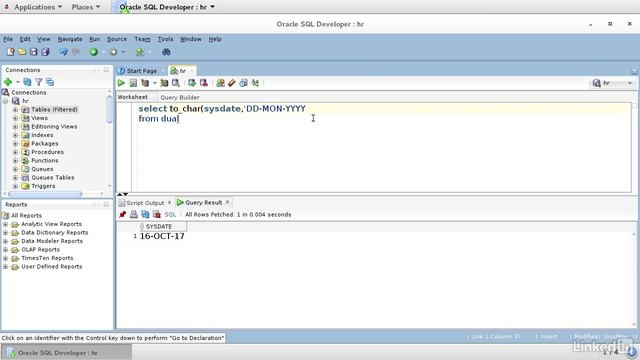The image size is (640, 360).
Task: Select OLAP Reports in Reports panel
Action: [x=40, y=249]
